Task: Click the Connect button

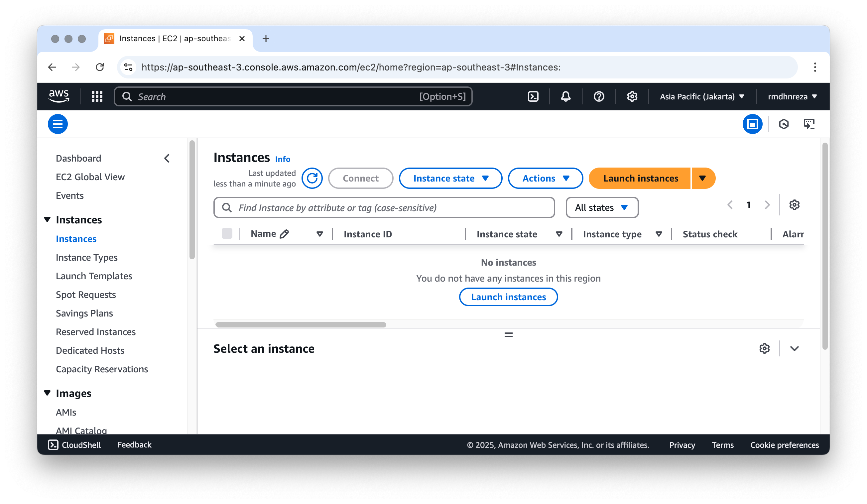Action: pyautogui.click(x=361, y=178)
